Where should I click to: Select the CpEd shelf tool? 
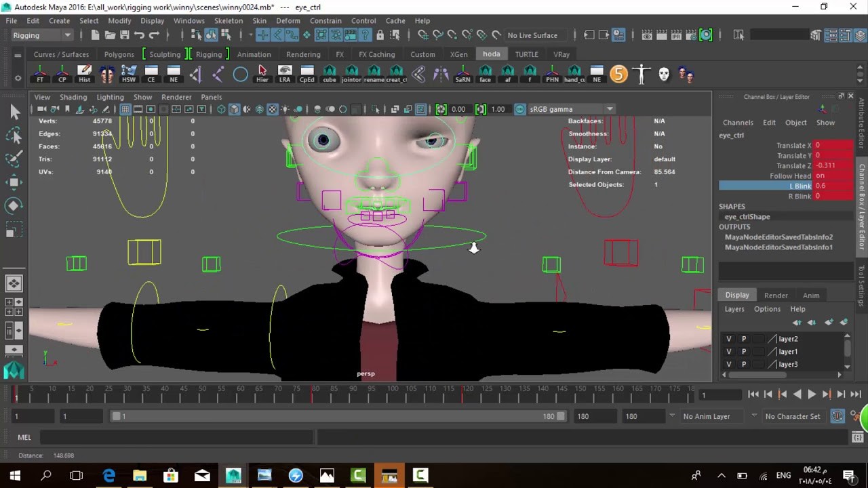coord(307,73)
